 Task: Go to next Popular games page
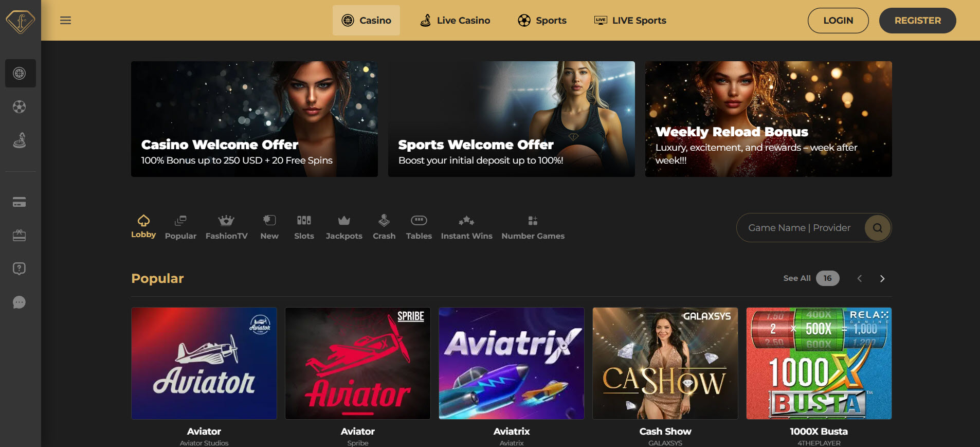[x=882, y=278]
